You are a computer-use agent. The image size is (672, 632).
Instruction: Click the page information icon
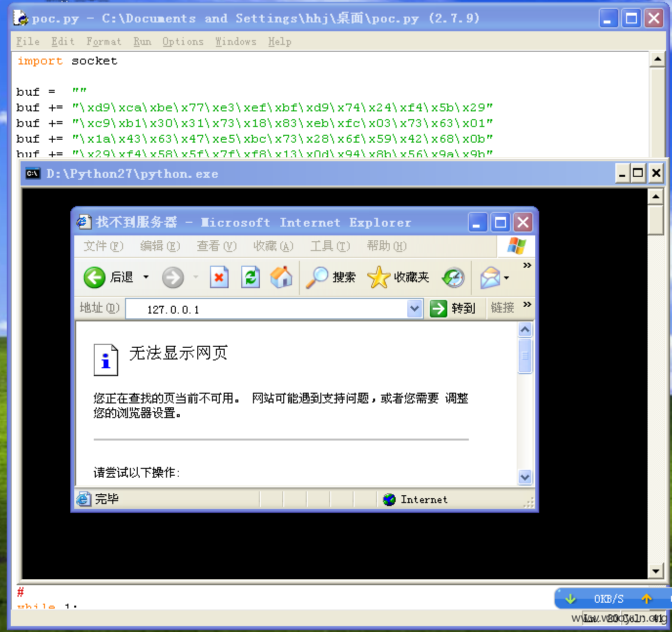(x=106, y=360)
